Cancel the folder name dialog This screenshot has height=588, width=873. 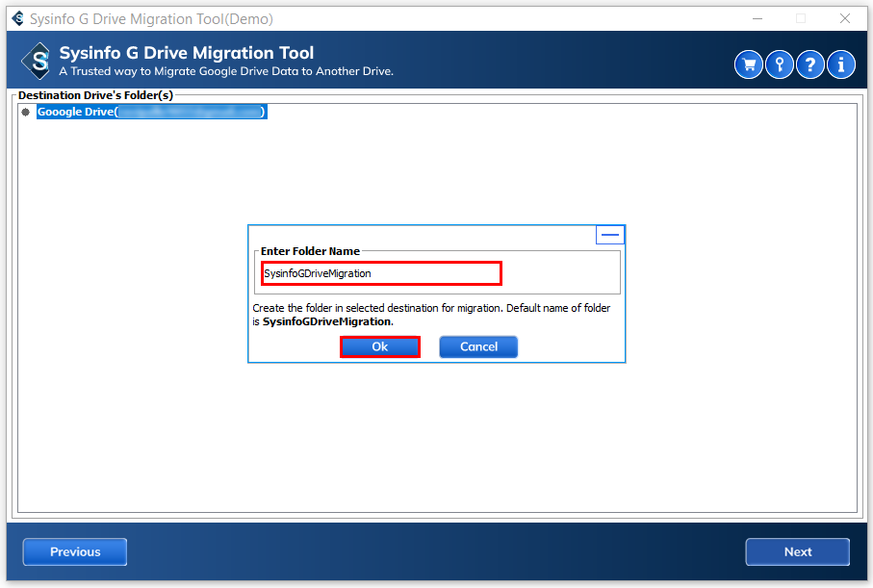pyautogui.click(x=478, y=346)
